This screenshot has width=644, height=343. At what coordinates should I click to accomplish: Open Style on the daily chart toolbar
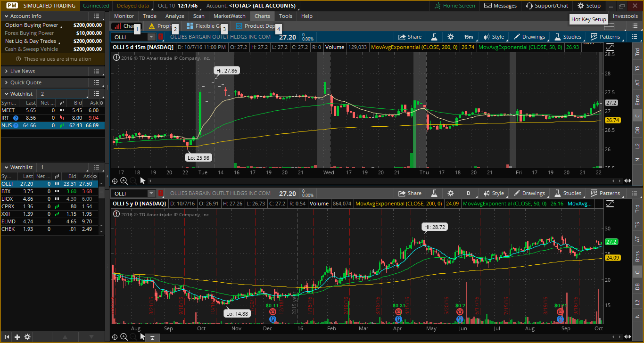[x=494, y=193]
